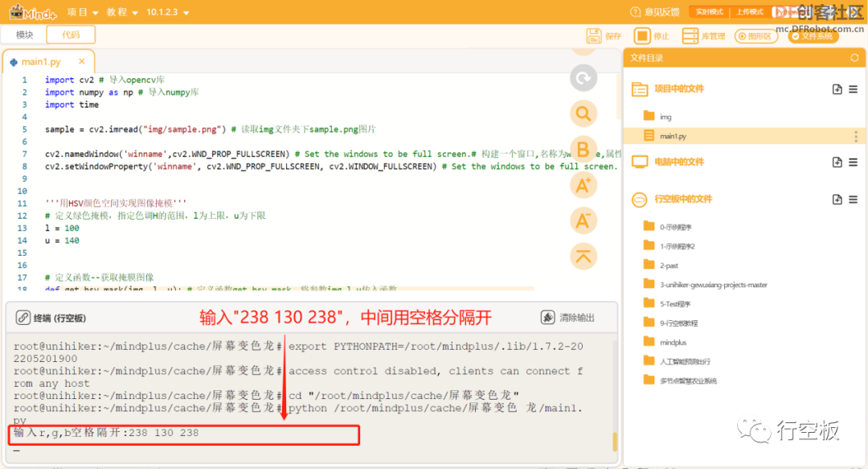Click the 项目中的文件 section icon
868x469 pixels.
(x=640, y=88)
